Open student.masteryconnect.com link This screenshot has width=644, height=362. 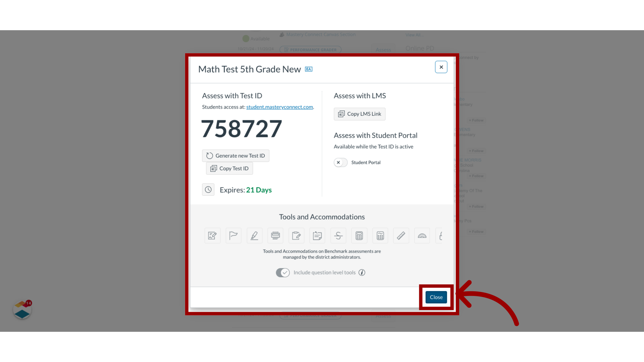[x=279, y=107]
